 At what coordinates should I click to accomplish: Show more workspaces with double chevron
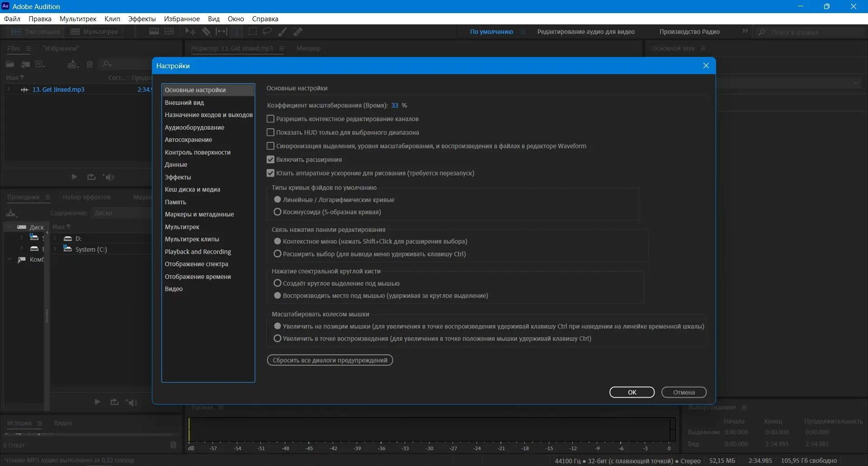coord(745,31)
